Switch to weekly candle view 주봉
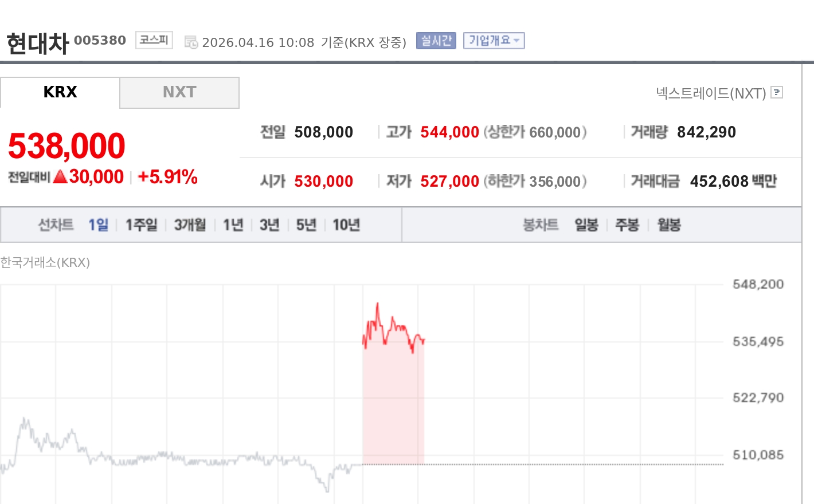814x504 pixels. click(x=627, y=225)
